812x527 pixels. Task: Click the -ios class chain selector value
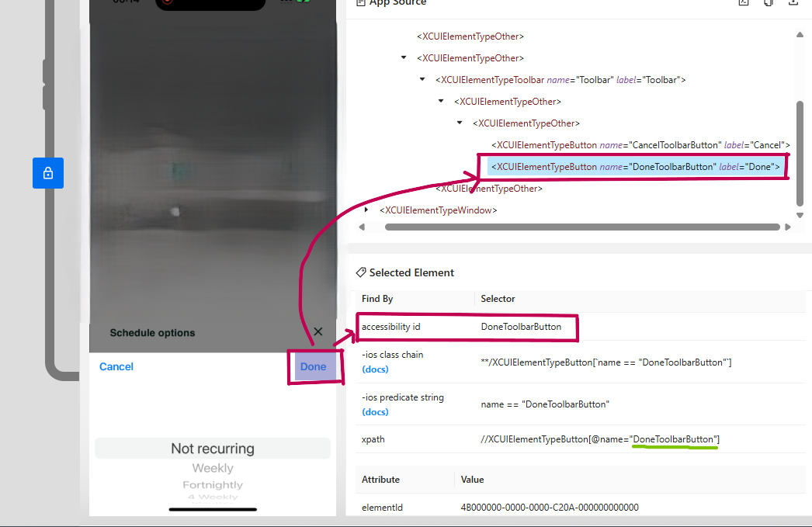click(606, 362)
